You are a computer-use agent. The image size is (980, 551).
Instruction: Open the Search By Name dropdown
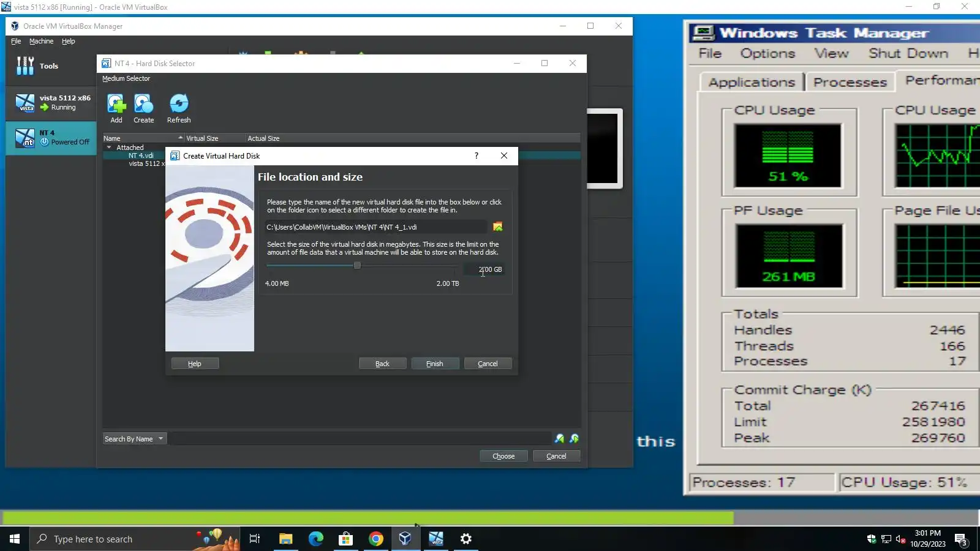coord(134,439)
